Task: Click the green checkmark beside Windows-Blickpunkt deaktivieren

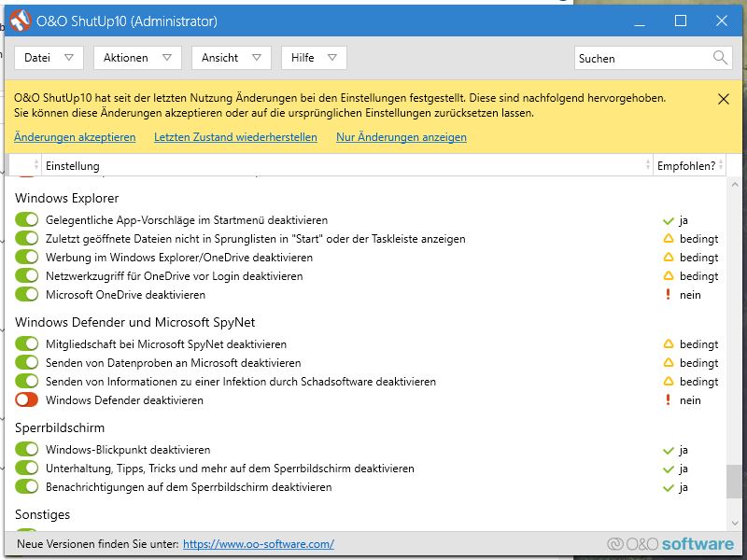Action: point(669,450)
